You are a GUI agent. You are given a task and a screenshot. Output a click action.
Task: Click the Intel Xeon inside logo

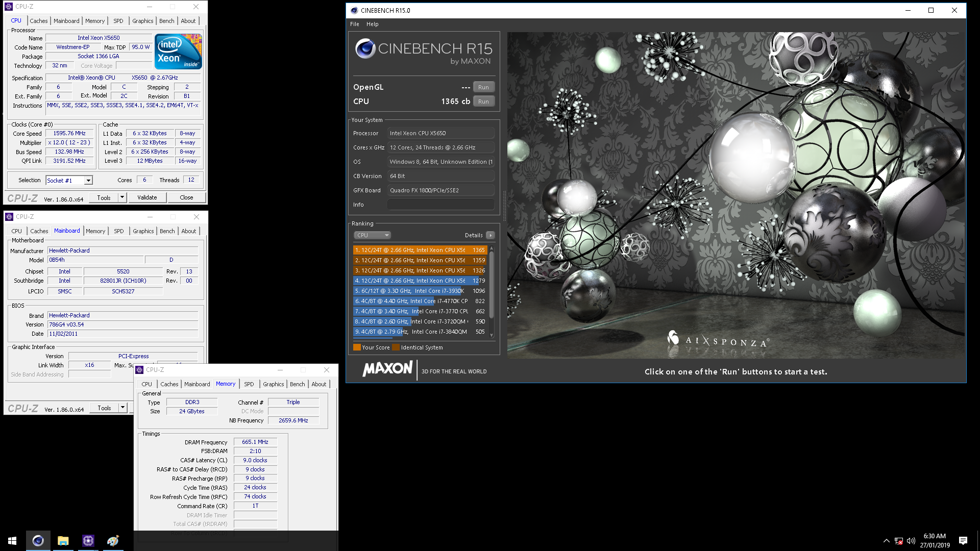click(x=178, y=52)
